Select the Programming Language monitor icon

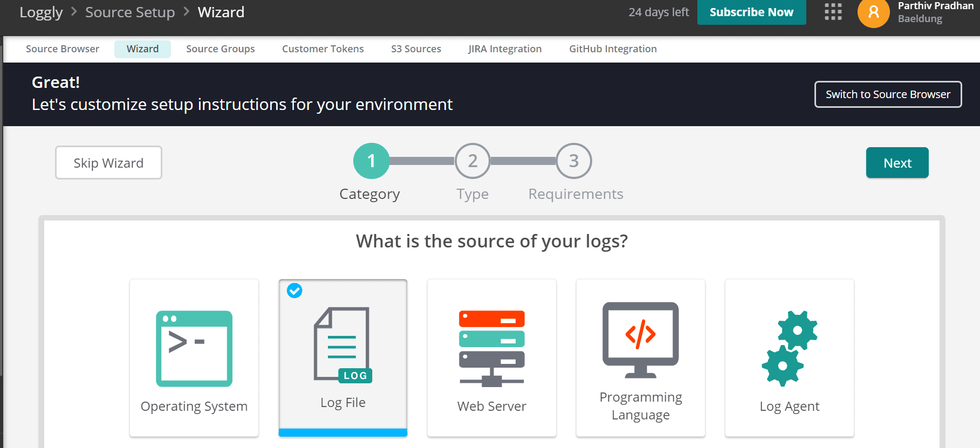pos(640,340)
